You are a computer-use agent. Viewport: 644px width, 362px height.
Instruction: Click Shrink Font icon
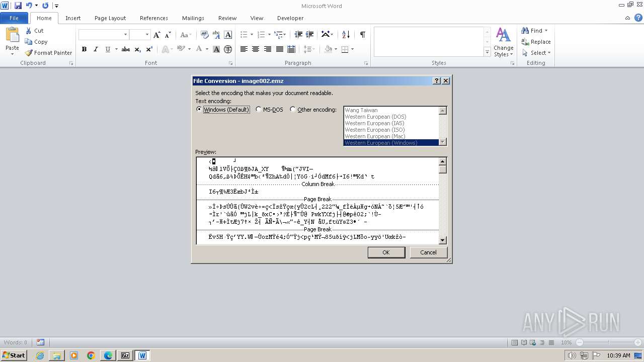click(168, 35)
